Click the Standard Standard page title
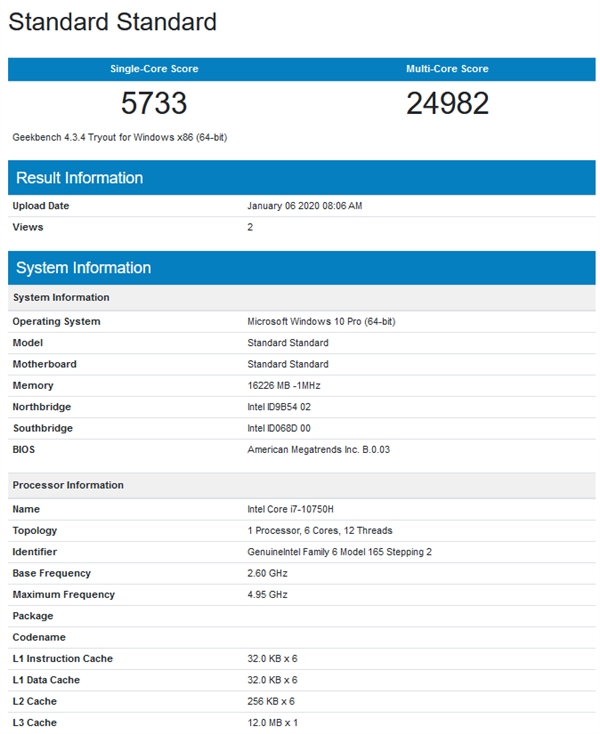Screen dimensions: 600x734 112,22
